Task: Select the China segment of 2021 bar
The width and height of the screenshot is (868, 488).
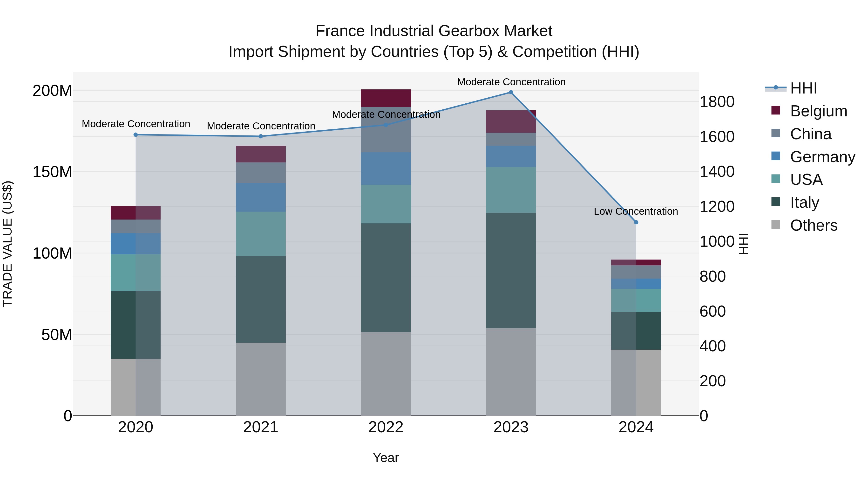Action: coord(260,173)
